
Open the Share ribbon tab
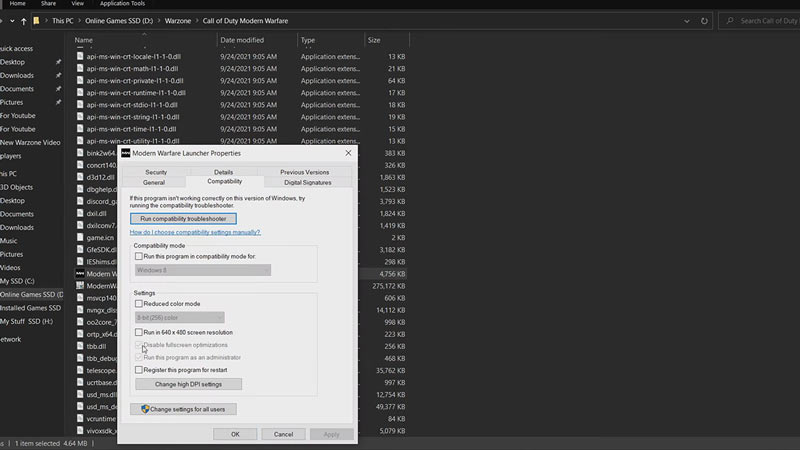click(48, 4)
